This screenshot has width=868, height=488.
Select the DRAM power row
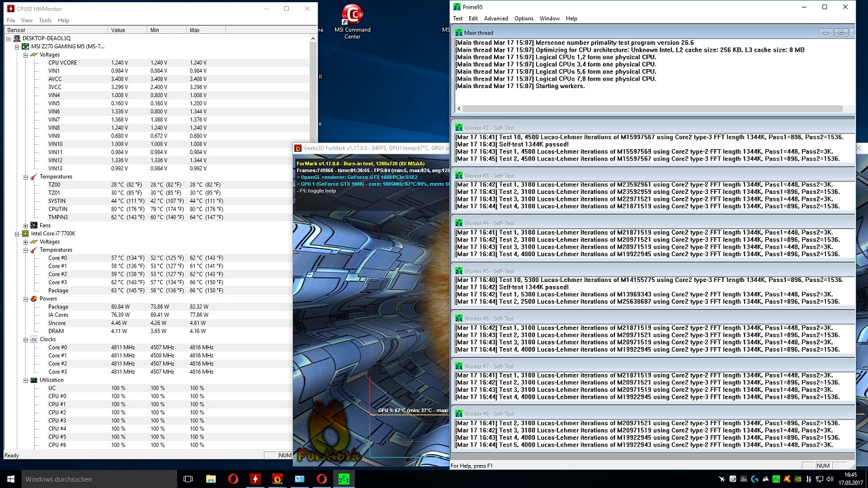pos(157,331)
